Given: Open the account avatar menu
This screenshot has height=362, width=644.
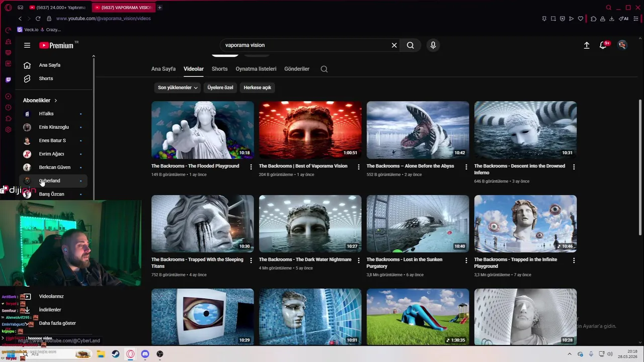Looking at the screenshot, I should (x=622, y=45).
